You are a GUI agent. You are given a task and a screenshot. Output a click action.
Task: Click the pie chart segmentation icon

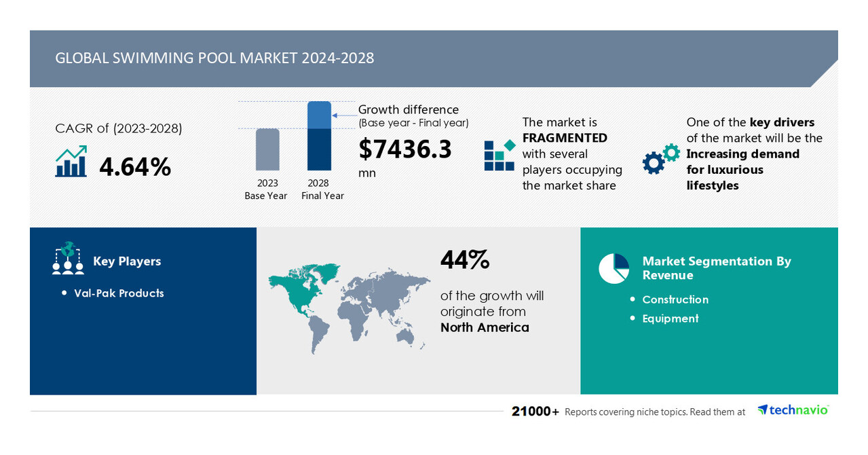(x=613, y=268)
